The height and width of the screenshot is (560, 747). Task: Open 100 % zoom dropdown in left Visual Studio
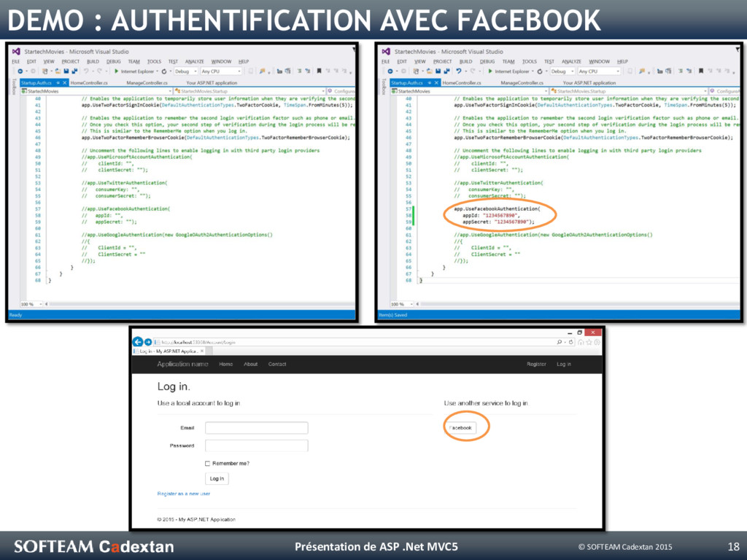point(31,304)
